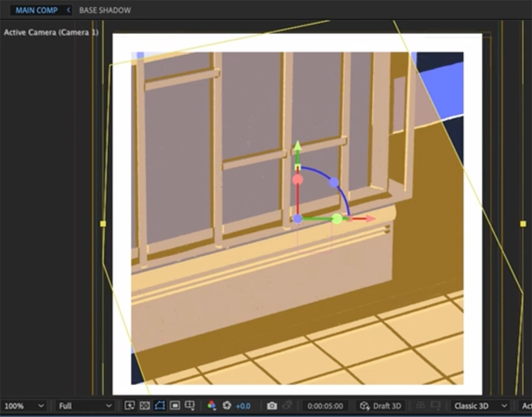Click the Active Camera view label

coord(50,32)
